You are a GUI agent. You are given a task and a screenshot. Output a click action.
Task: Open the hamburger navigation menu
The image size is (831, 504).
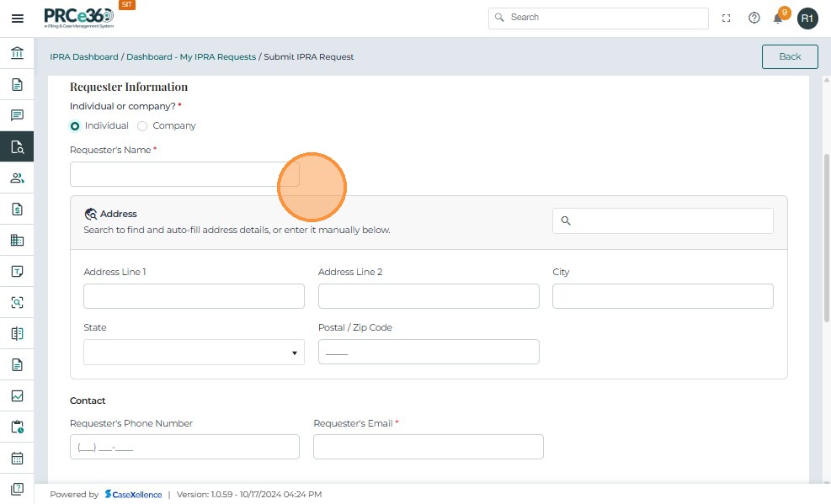click(x=17, y=18)
